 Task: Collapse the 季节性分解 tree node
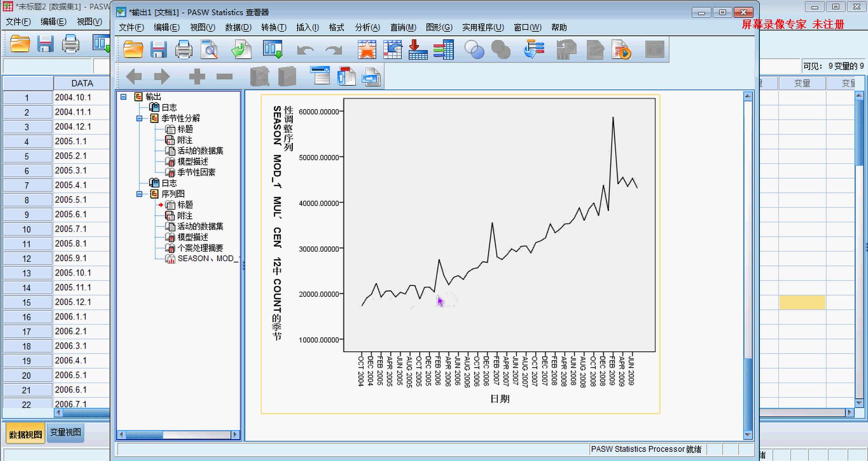(140, 118)
